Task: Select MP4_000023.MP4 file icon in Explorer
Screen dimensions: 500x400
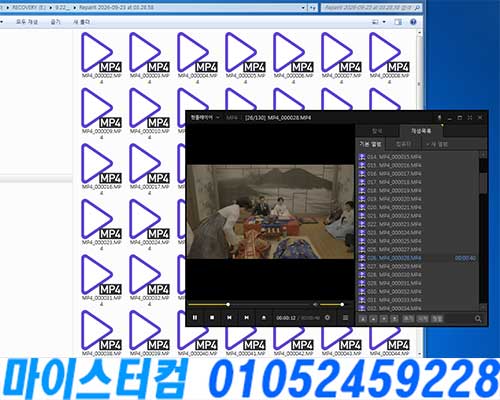Action: click(x=101, y=220)
